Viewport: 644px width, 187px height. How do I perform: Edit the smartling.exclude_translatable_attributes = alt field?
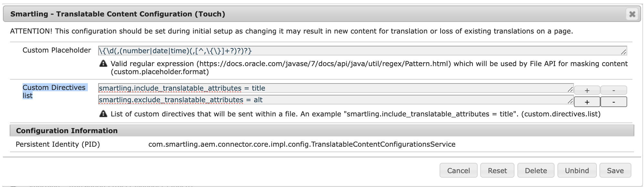tap(336, 100)
